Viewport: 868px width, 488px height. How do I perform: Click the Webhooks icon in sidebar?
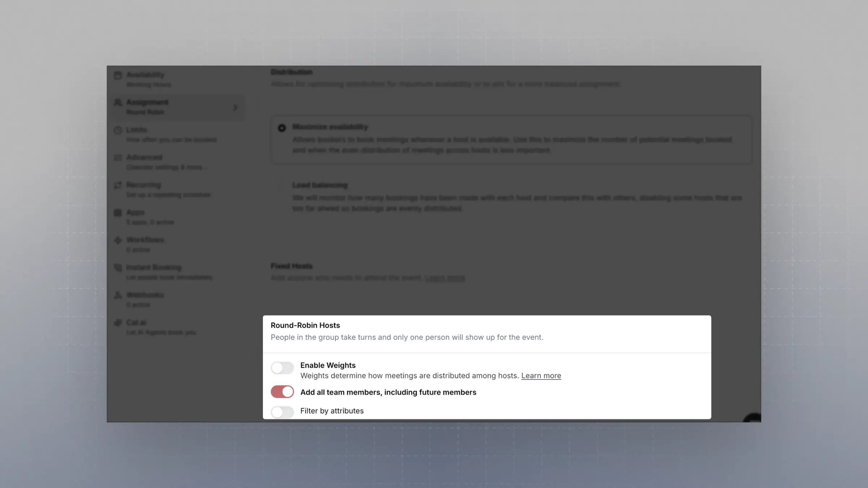point(118,295)
